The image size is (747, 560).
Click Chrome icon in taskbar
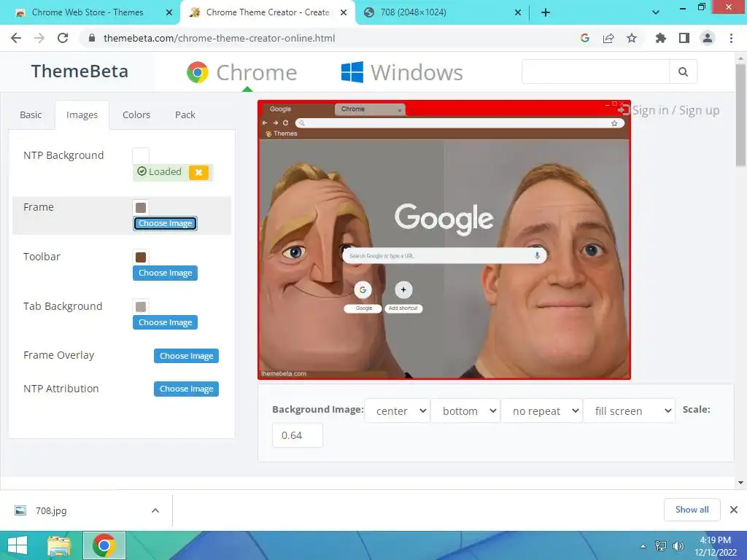(x=104, y=545)
